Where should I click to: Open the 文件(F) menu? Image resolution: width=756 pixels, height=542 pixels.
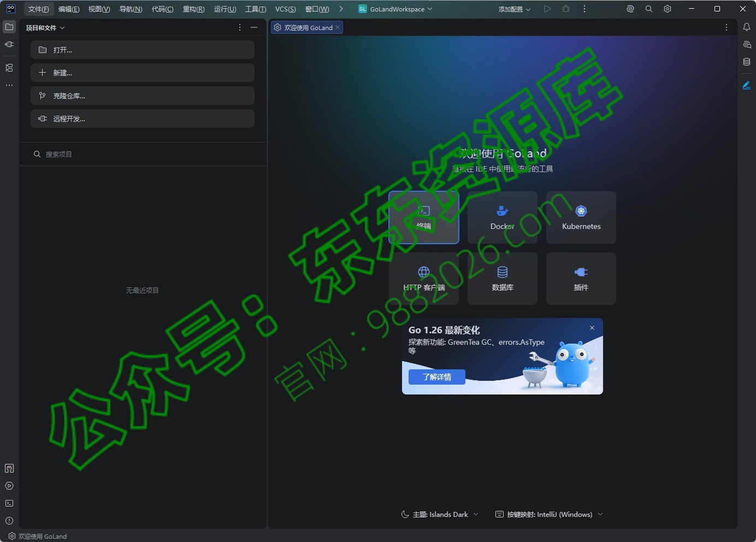pos(38,9)
